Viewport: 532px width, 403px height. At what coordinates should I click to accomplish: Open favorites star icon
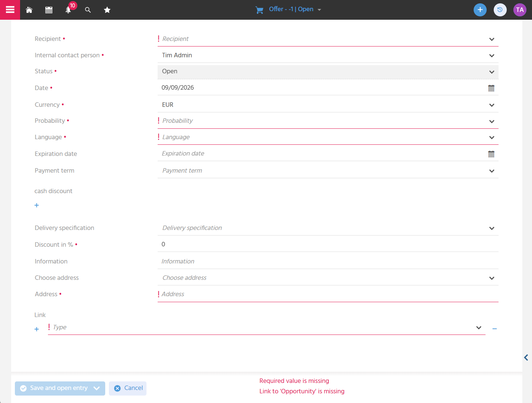coord(107,10)
